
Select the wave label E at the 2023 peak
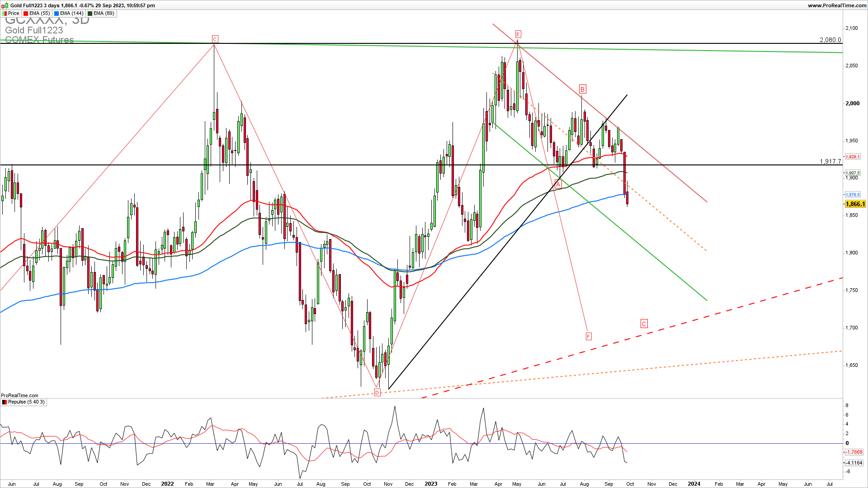point(518,34)
